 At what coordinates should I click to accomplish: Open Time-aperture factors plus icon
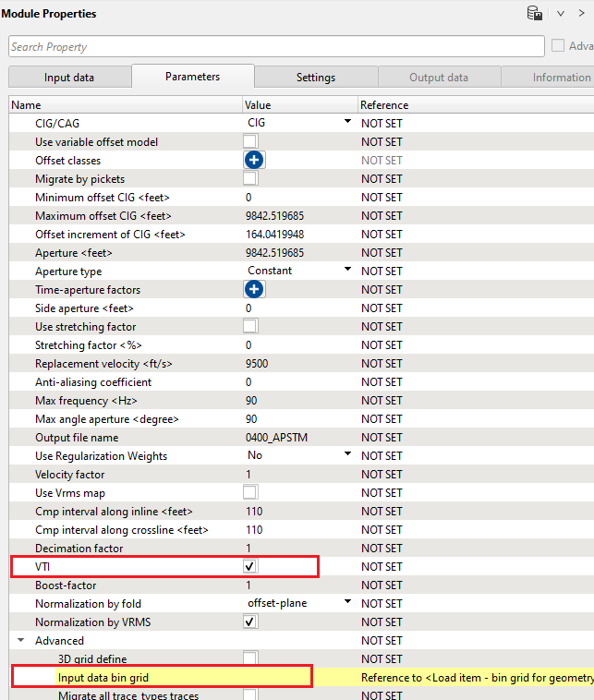(x=254, y=289)
